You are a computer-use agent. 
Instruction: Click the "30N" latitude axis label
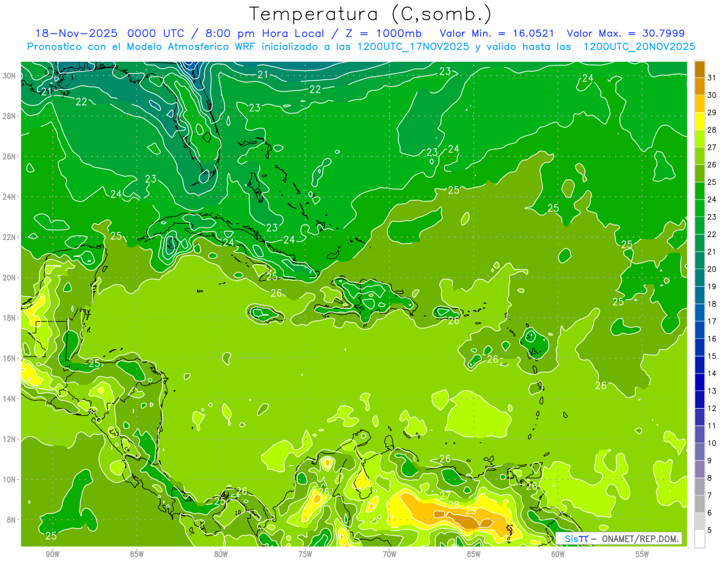[9, 75]
